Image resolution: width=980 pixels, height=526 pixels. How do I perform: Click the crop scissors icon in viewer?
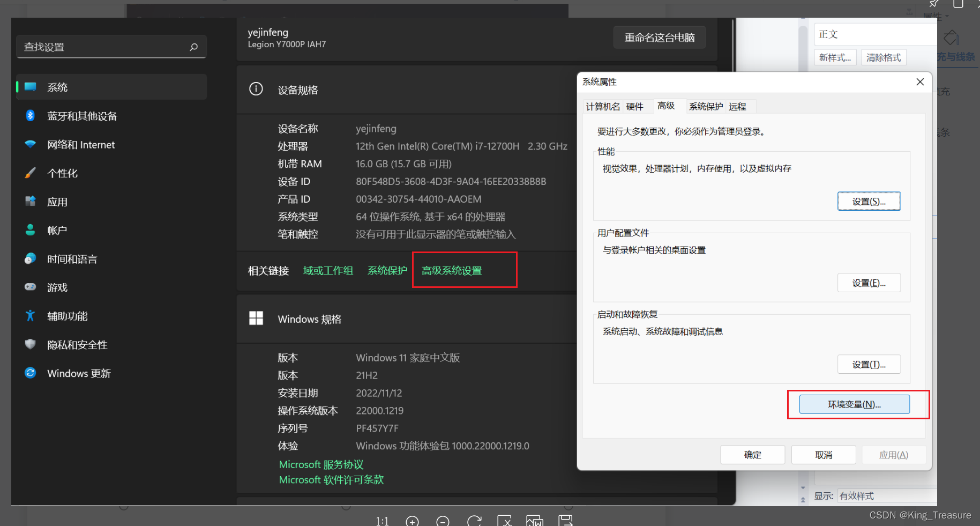(504, 521)
